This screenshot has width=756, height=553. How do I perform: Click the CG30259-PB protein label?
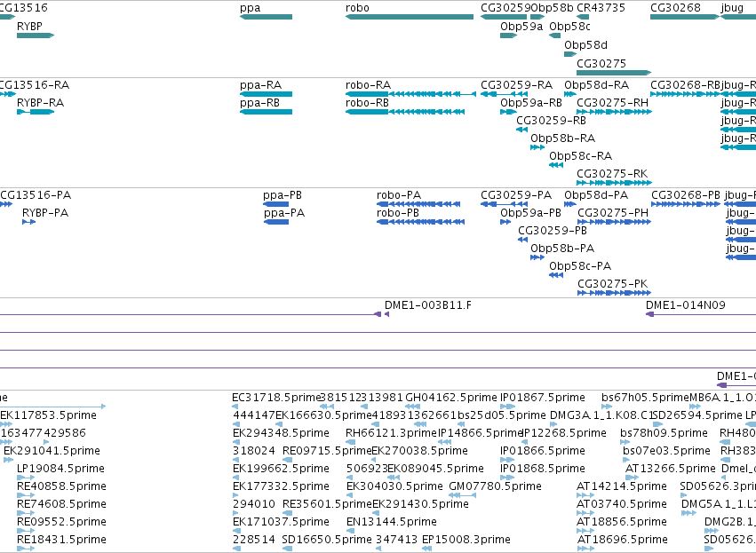coord(553,231)
